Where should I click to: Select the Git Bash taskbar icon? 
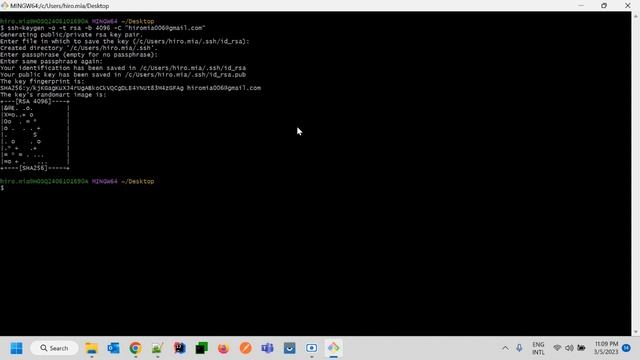[x=333, y=348]
